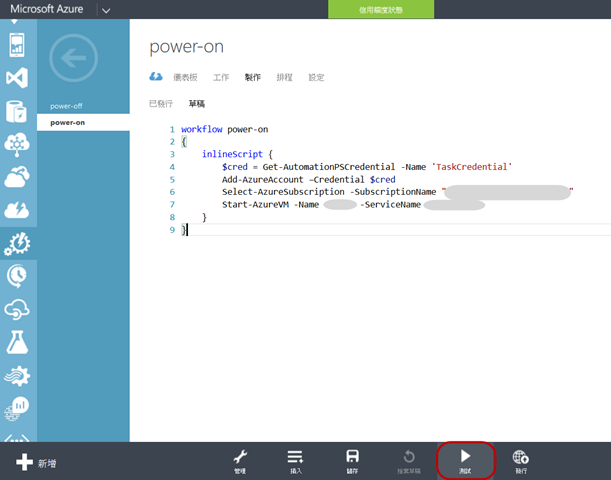Select the 製作 tab
The image size is (611, 480).
click(x=253, y=77)
